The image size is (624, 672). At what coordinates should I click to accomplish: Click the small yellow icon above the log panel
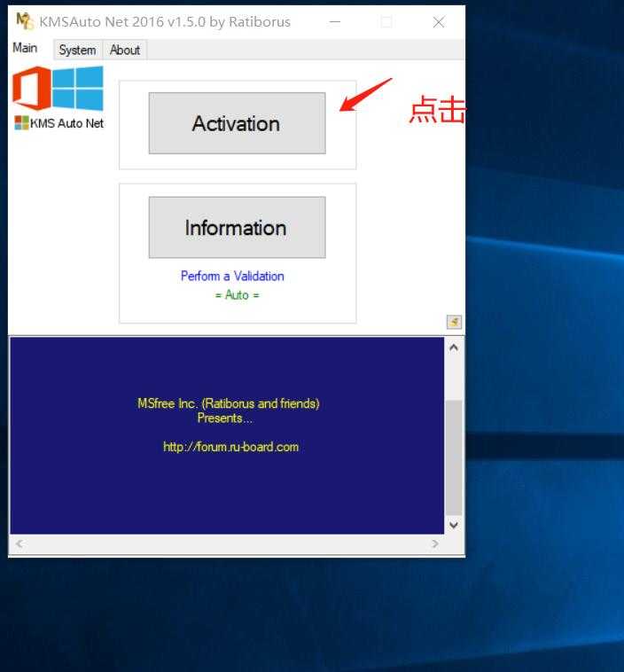point(455,322)
